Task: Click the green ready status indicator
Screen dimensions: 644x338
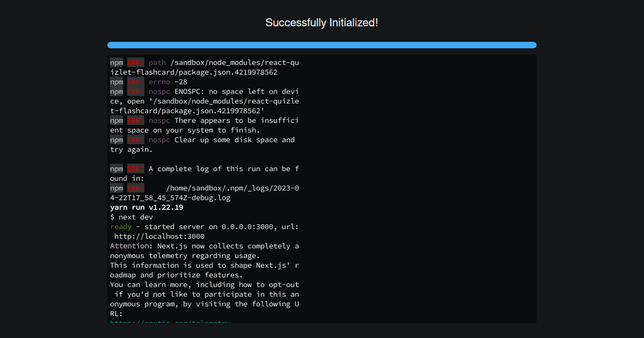Action: tap(120, 226)
